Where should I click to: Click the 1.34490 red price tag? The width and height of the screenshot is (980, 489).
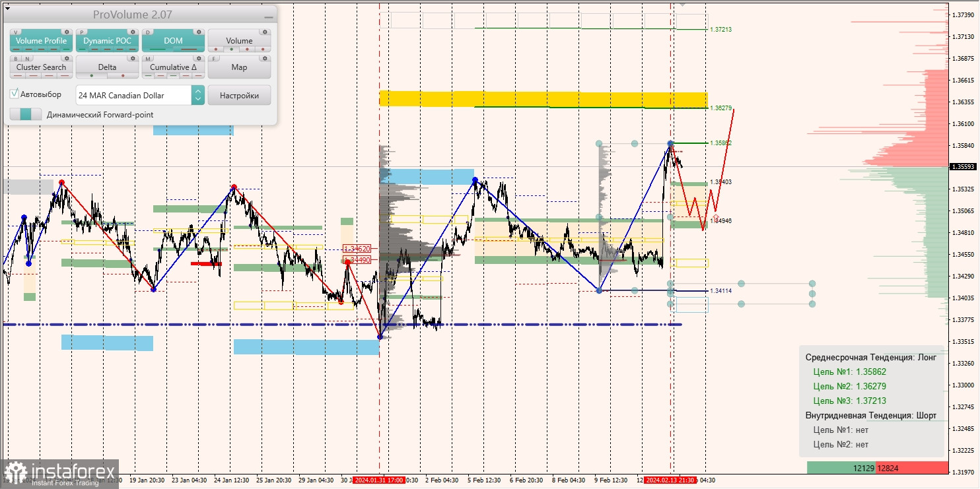pyautogui.click(x=357, y=260)
